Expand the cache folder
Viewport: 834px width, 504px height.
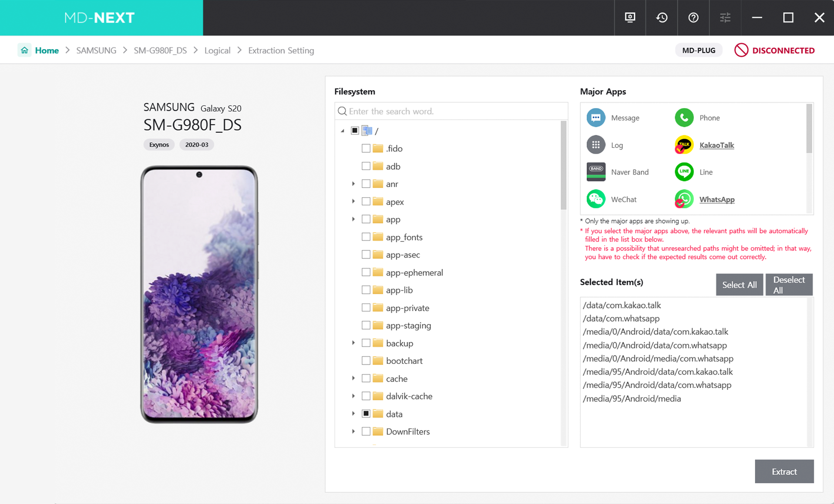pyautogui.click(x=353, y=378)
